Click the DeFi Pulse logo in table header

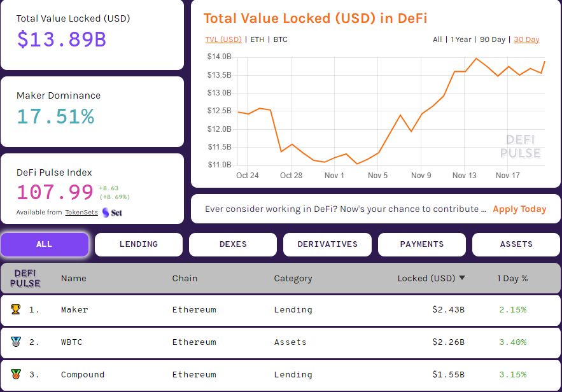click(x=25, y=278)
